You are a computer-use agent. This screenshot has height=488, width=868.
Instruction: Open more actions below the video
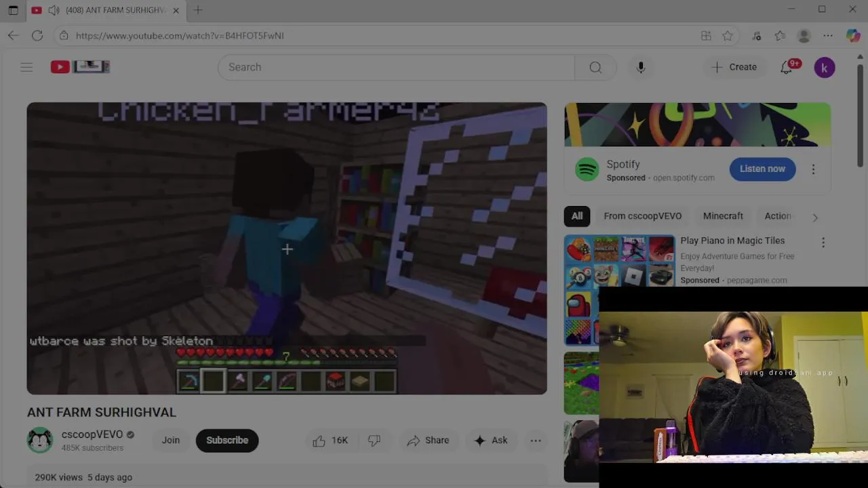coord(536,441)
